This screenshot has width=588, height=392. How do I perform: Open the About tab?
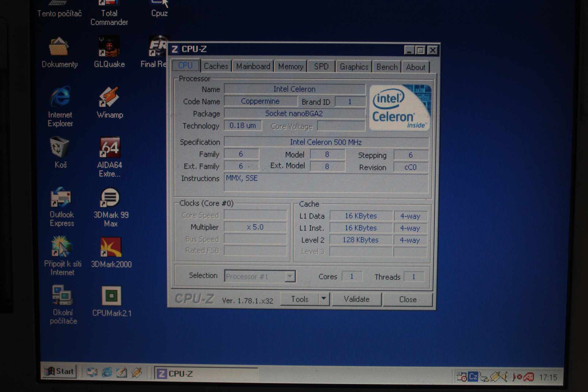click(416, 67)
